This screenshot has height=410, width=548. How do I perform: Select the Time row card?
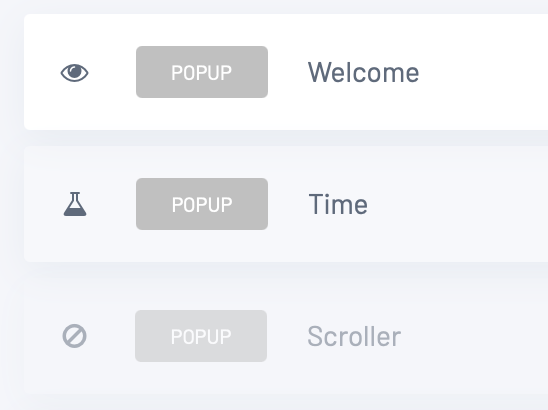click(x=286, y=204)
